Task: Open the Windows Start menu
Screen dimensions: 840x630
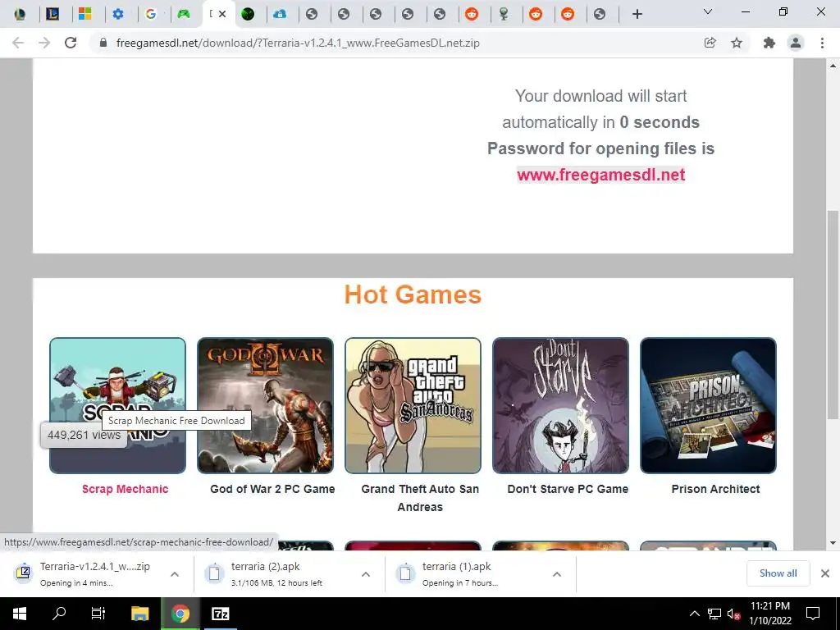Action: tap(20, 614)
